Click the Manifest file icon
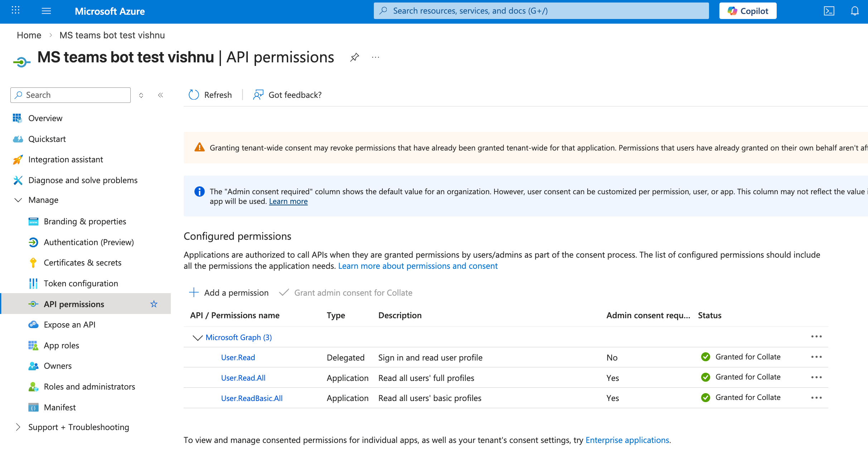 pyautogui.click(x=33, y=407)
